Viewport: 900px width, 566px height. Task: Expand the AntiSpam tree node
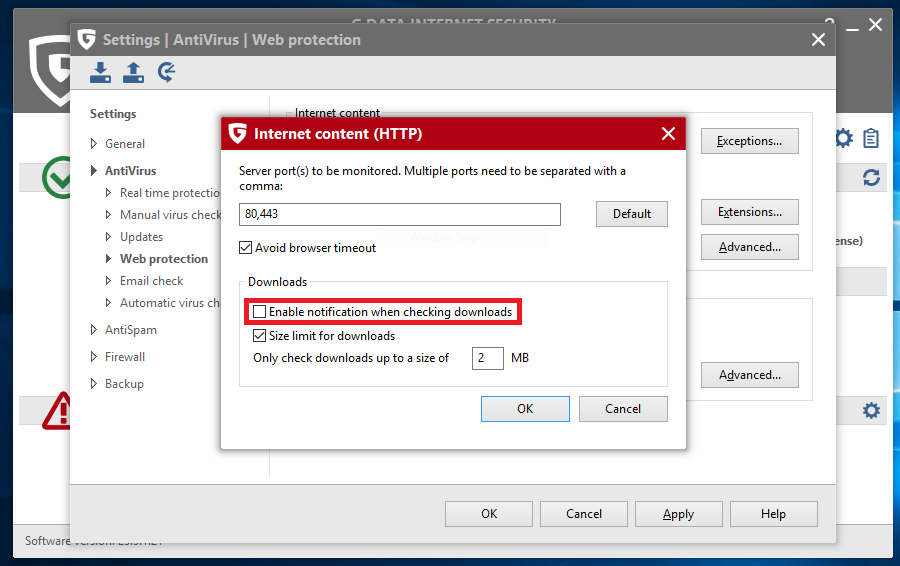pos(95,330)
